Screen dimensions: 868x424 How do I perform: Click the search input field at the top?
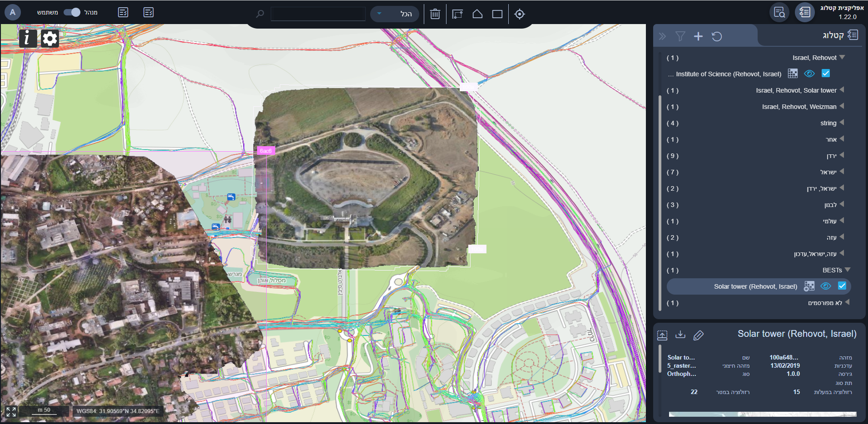pyautogui.click(x=318, y=14)
